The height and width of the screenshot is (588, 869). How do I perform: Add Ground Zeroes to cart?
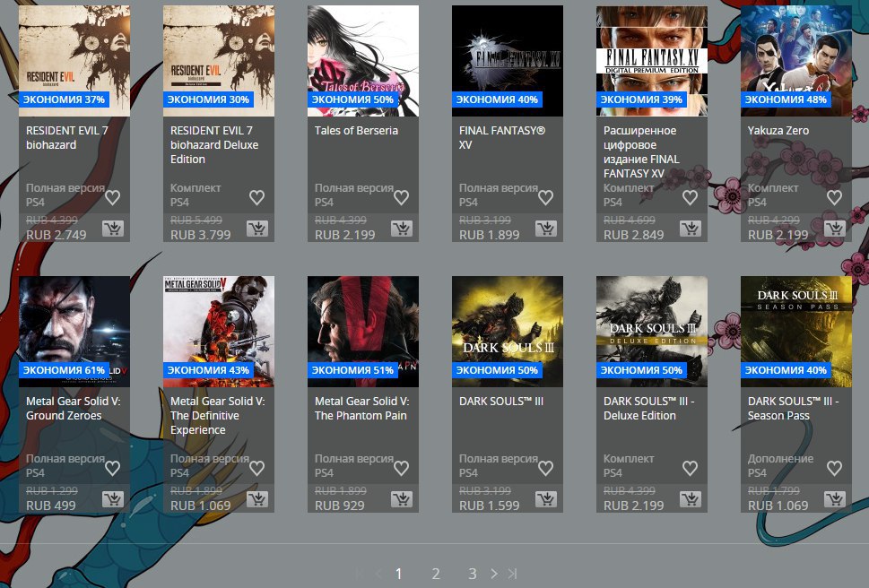coord(113,499)
